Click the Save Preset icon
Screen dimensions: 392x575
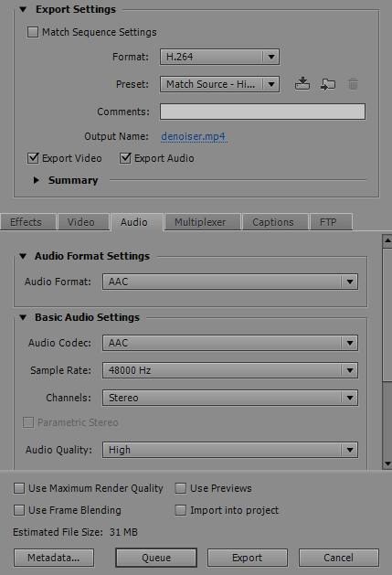(302, 84)
